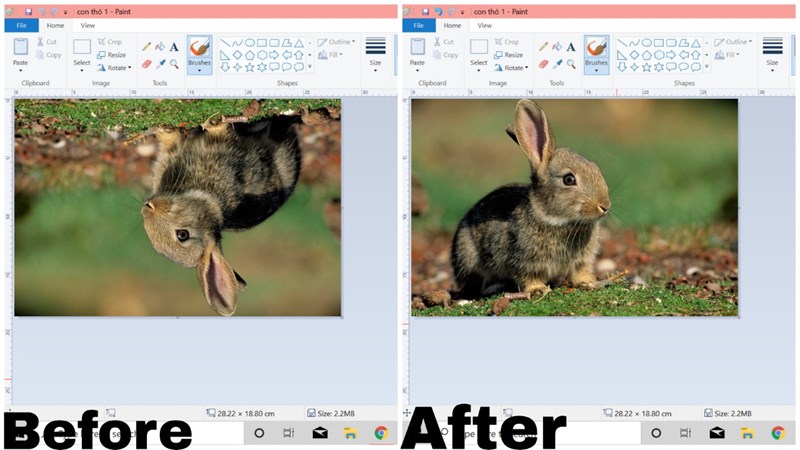Open shape Outline dropdown in right window

736,42
